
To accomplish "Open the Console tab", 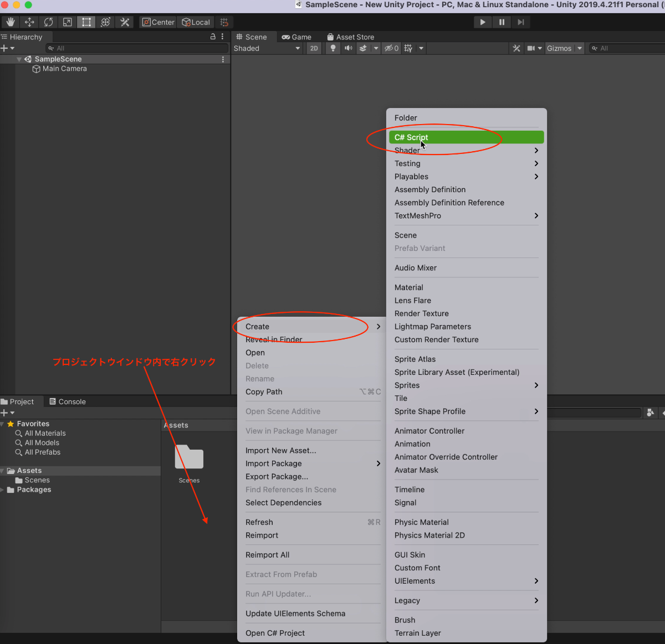I will coord(67,401).
